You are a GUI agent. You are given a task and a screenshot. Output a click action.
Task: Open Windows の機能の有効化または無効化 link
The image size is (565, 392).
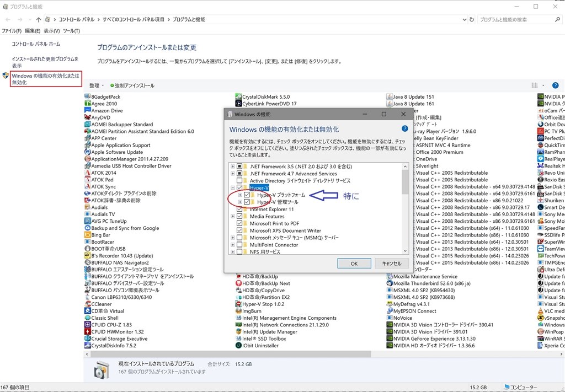(x=45, y=79)
